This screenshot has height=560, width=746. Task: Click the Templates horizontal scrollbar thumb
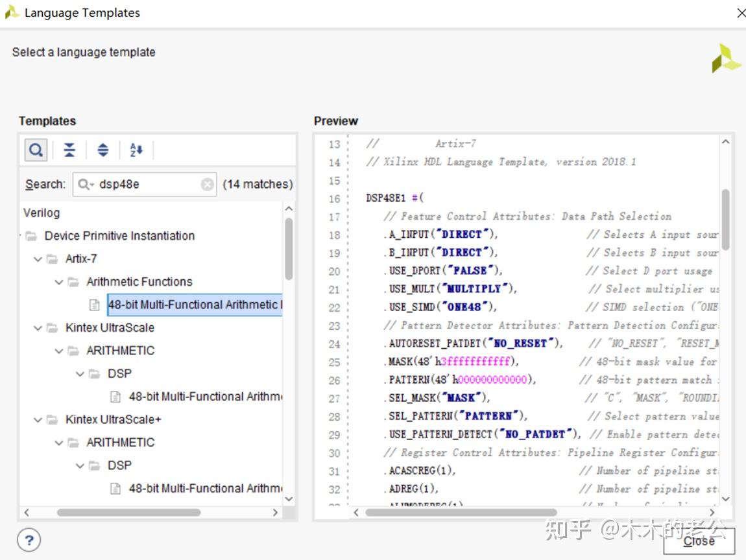(128, 513)
